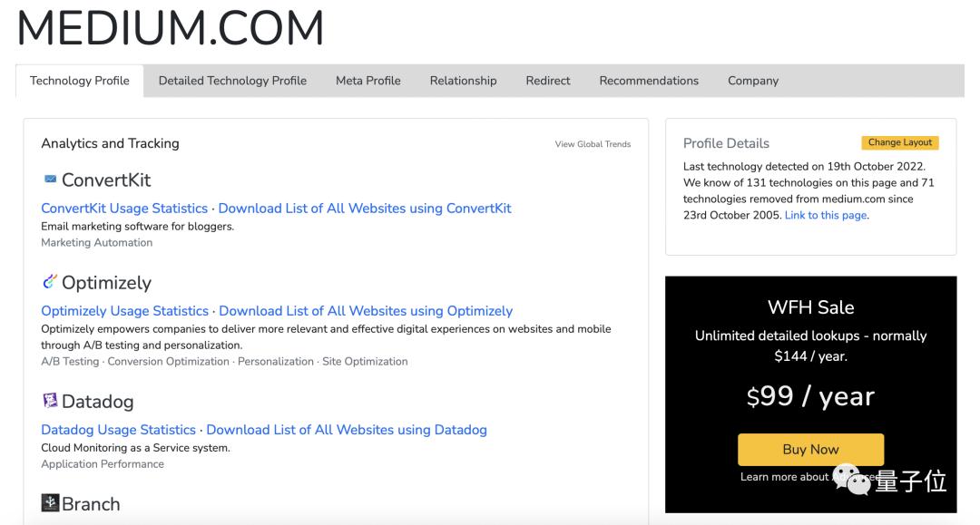Image resolution: width=980 pixels, height=525 pixels.
Task: Switch to the Company tab
Action: point(753,81)
